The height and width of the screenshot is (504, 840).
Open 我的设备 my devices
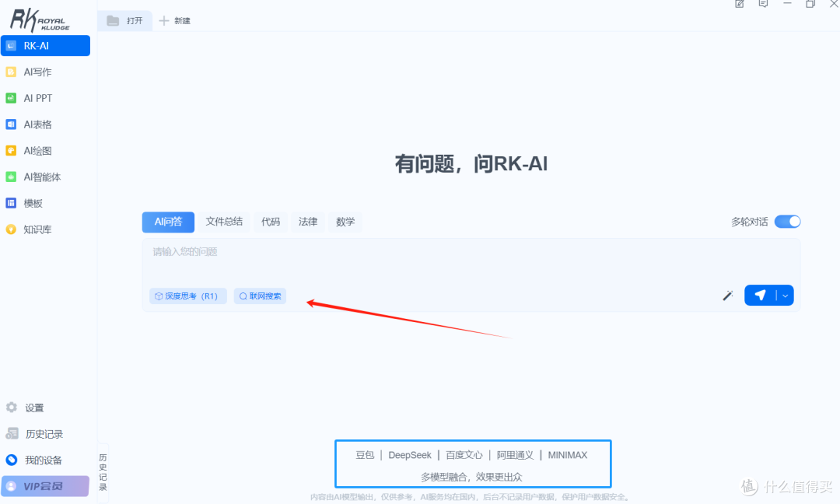click(x=45, y=460)
